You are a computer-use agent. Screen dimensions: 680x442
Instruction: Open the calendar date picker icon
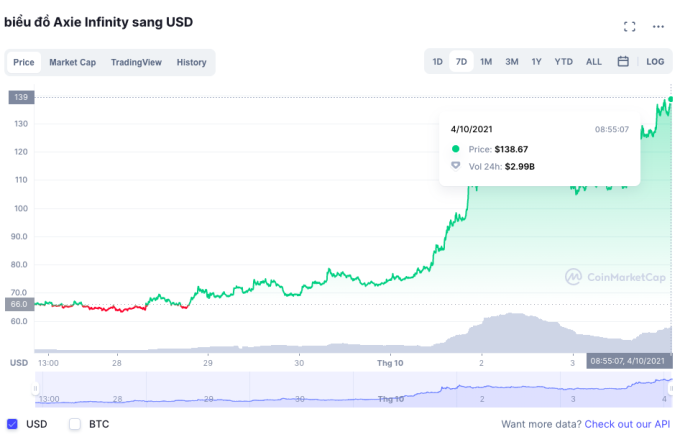pyautogui.click(x=623, y=62)
